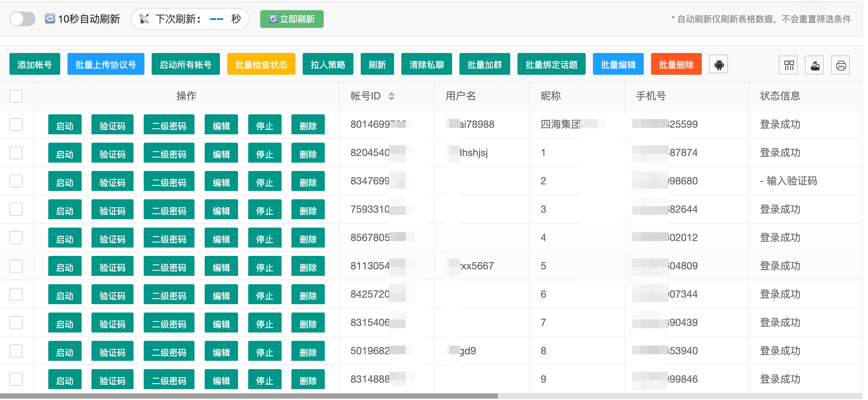Viewport: 868px width, 400px height.
Task: Click 停止 in the gd9 row
Action: point(265,351)
